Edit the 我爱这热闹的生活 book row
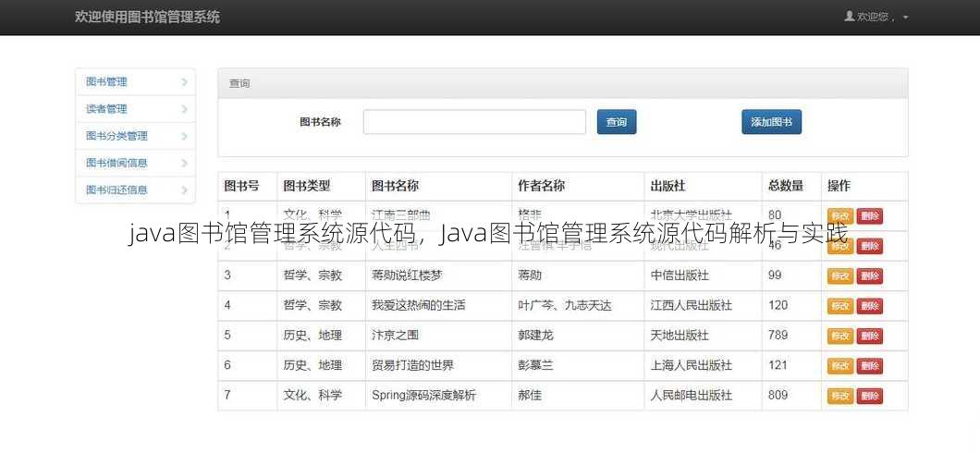 [840, 306]
